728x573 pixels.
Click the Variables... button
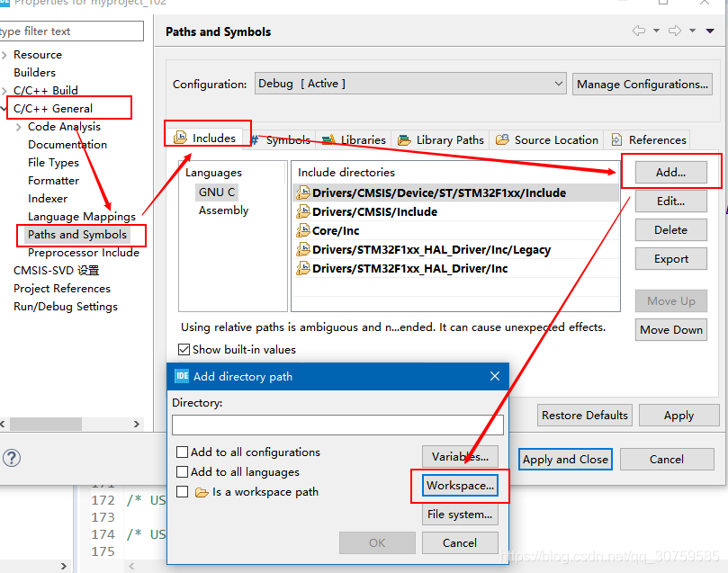460,457
